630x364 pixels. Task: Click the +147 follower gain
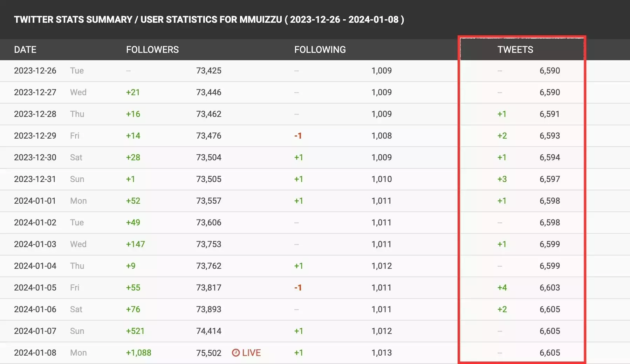coord(136,244)
